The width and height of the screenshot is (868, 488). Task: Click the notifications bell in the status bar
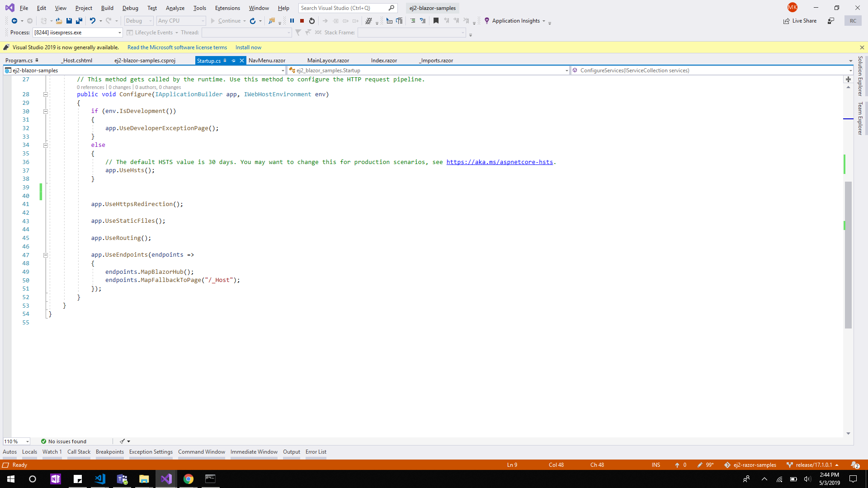[854, 465]
